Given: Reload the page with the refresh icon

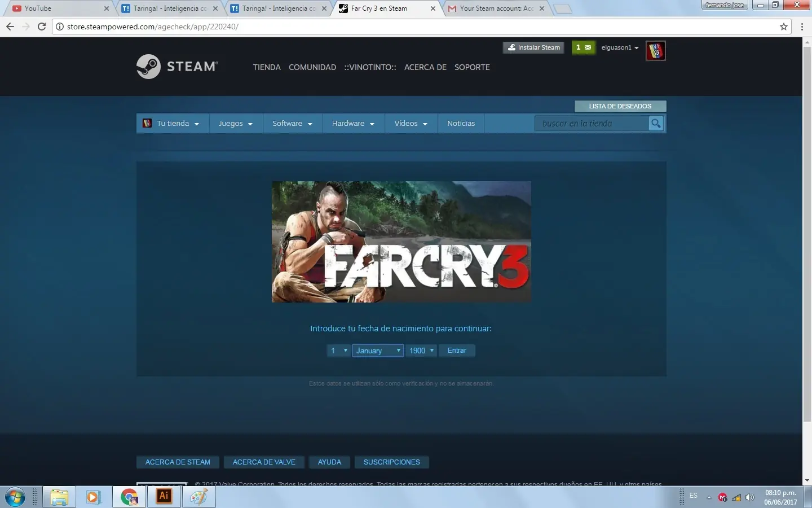Looking at the screenshot, I should [x=41, y=27].
